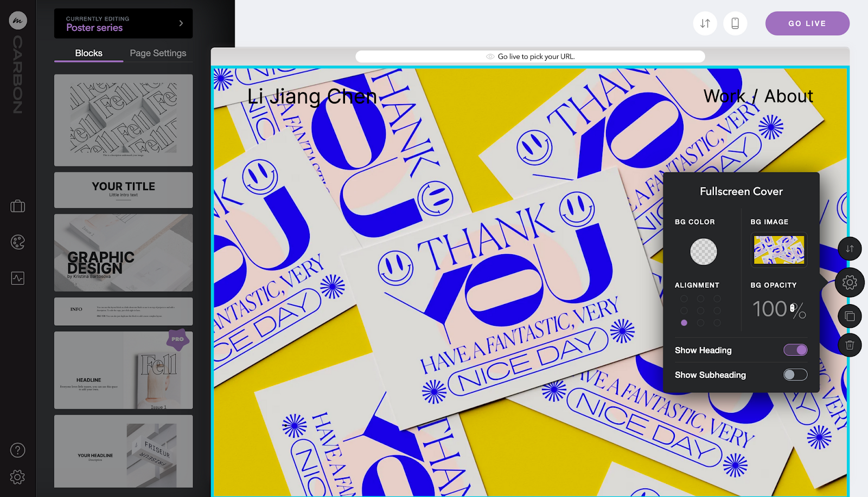Open the help question mark icon

pos(18,450)
